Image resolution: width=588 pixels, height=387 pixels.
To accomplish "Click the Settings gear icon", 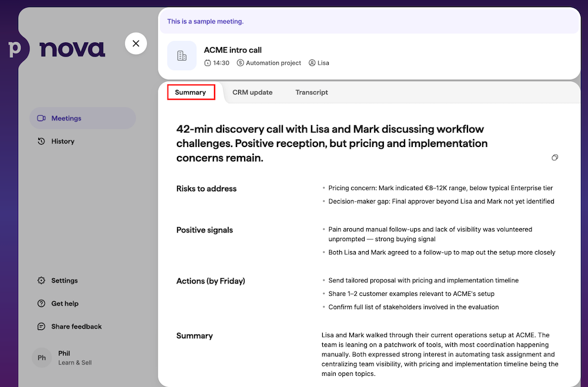I will (41, 281).
